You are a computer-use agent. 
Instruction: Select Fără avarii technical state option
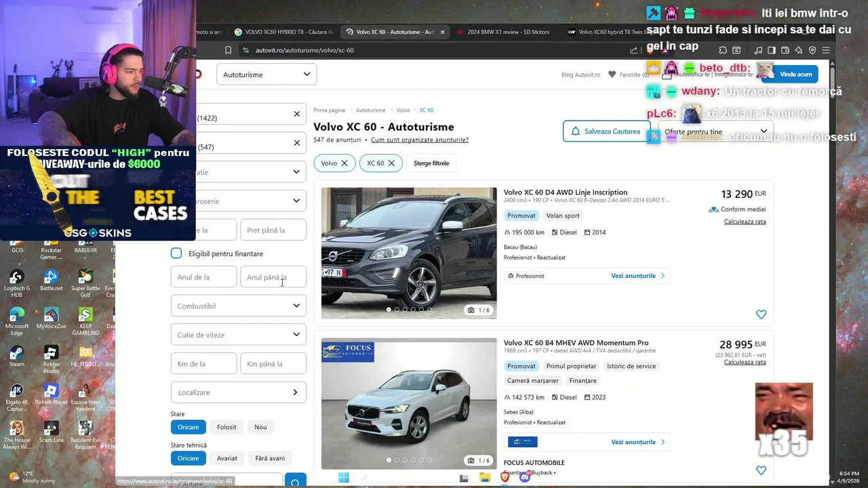pos(270,458)
